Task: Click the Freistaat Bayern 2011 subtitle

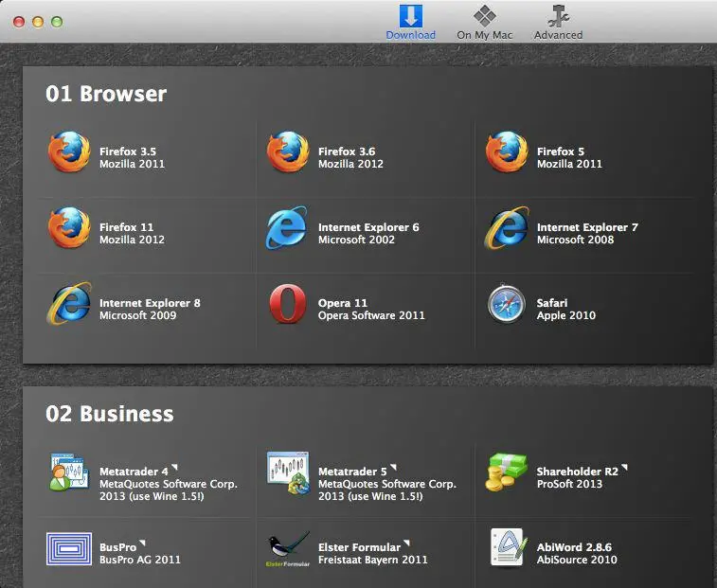Action: tap(372, 560)
